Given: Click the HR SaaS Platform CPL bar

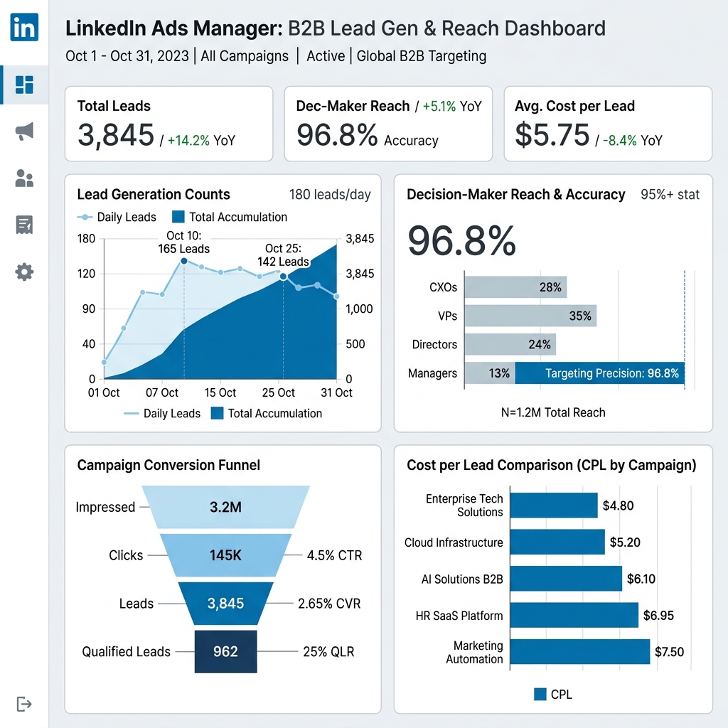Looking at the screenshot, I should coord(574,615).
